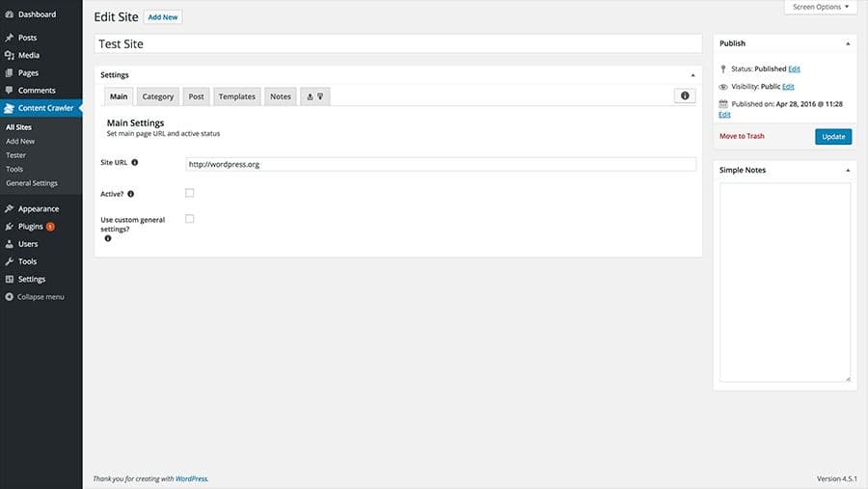This screenshot has width=868, height=489.
Task: Open Add New under Content Crawler
Action: coord(20,141)
